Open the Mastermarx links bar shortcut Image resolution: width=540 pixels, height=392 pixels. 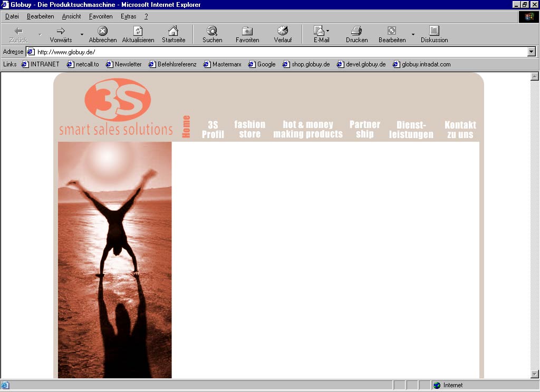[x=223, y=64]
